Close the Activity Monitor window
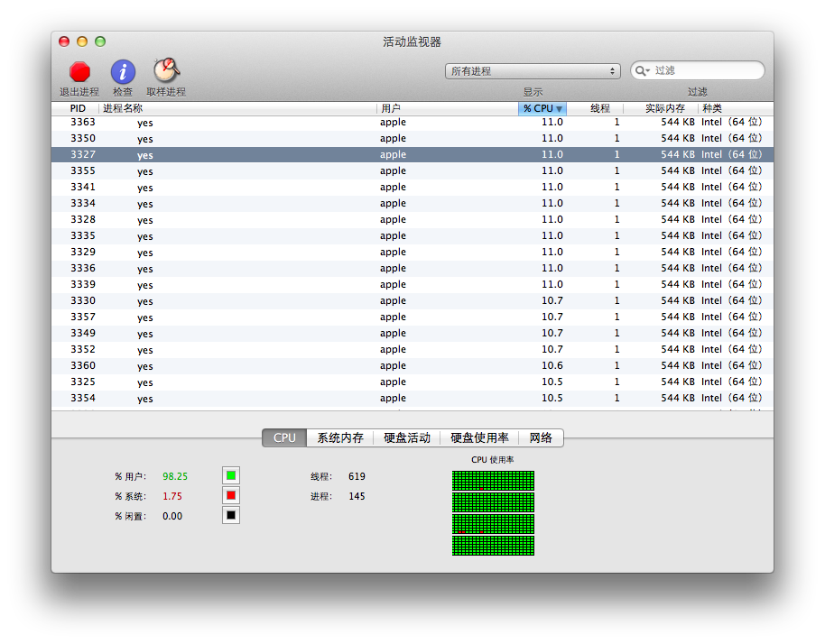 pos(64,41)
